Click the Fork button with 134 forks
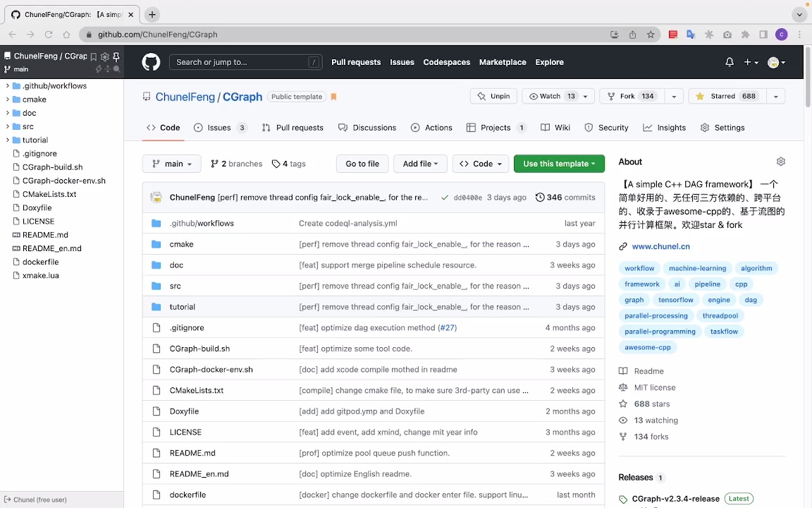This screenshot has height=508, width=812. (x=632, y=97)
